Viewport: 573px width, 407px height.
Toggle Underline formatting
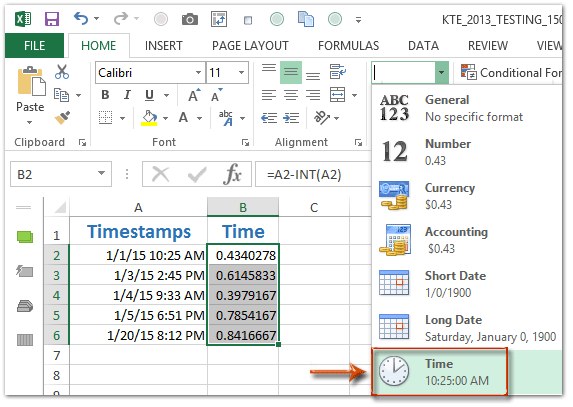tap(149, 95)
